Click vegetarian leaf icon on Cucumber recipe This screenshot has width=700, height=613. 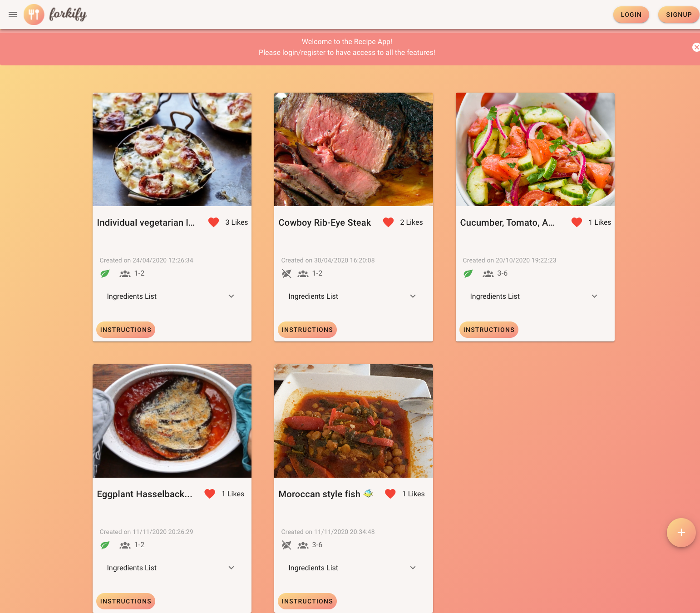pyautogui.click(x=468, y=273)
